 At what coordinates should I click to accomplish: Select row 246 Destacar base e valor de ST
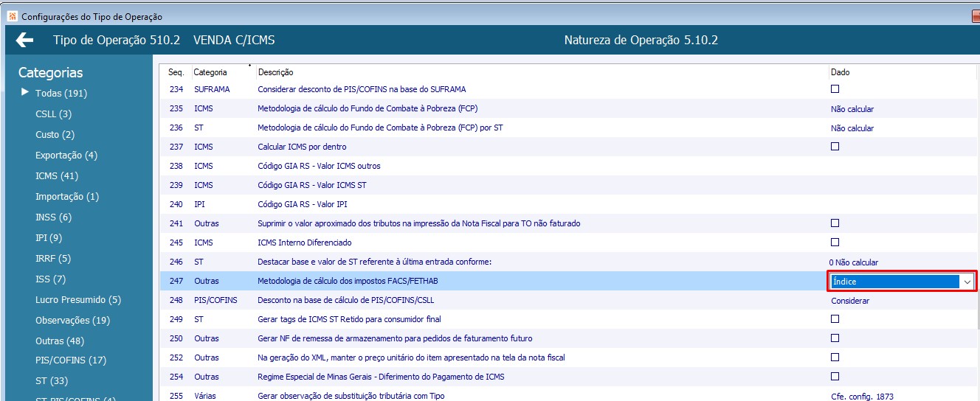(568, 262)
